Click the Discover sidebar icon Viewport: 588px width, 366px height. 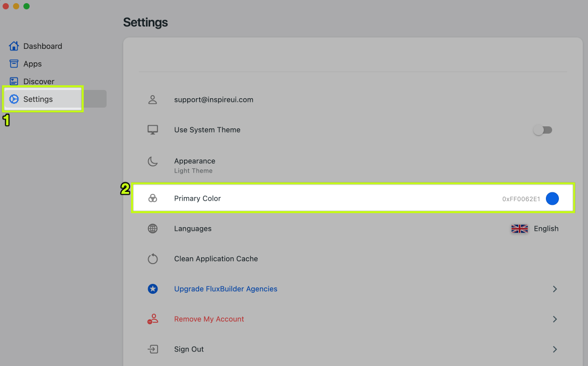(x=14, y=82)
